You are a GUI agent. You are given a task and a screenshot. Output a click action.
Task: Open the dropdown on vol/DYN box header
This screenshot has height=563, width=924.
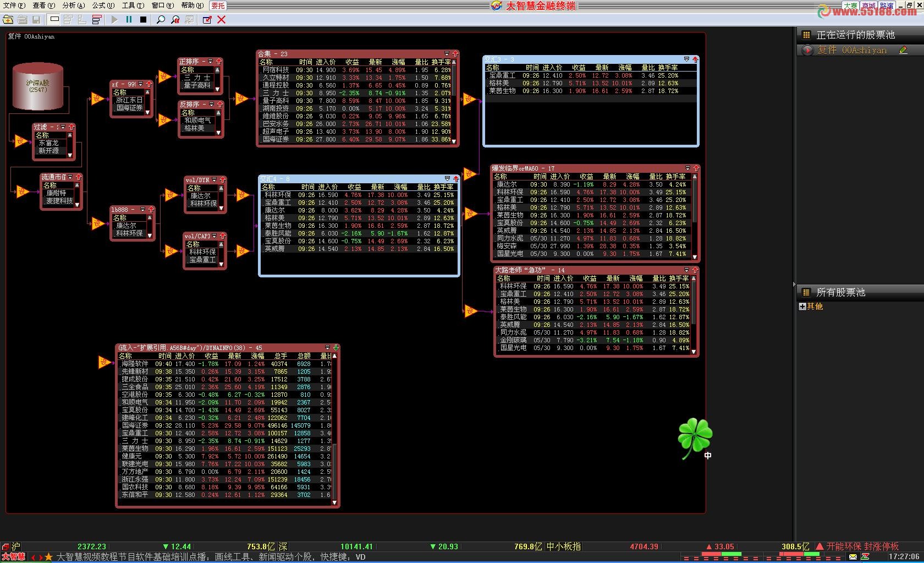(x=214, y=180)
